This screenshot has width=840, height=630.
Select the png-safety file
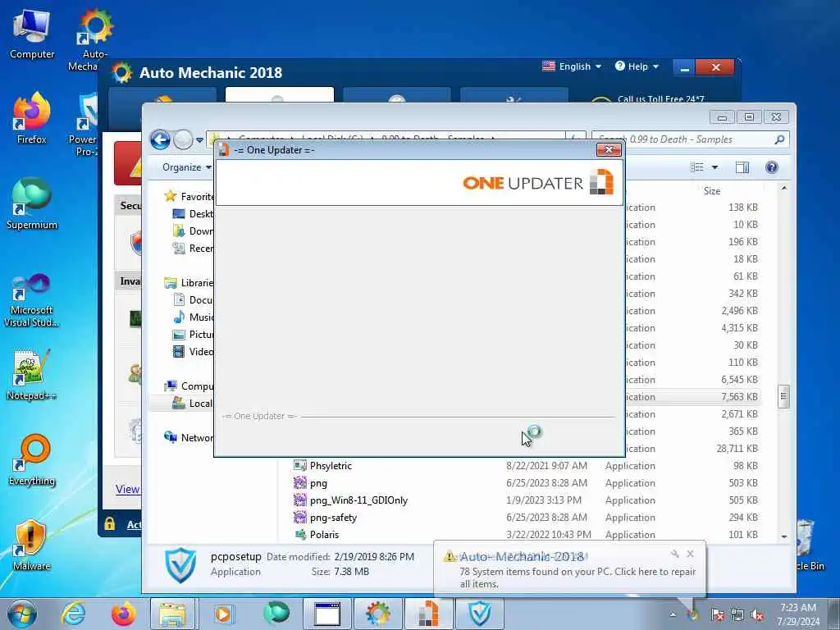pyautogui.click(x=333, y=518)
